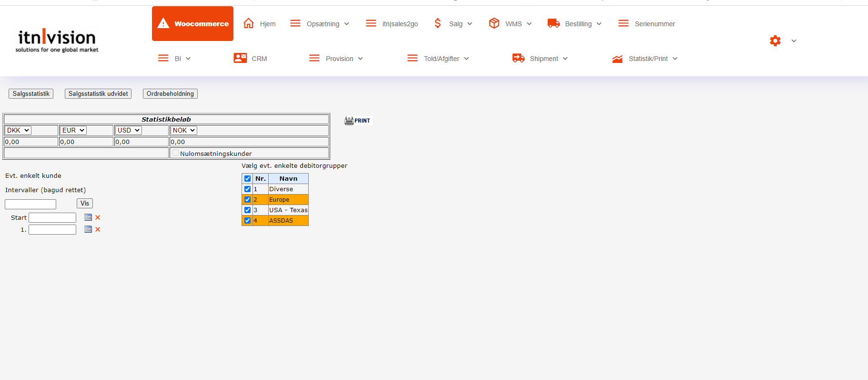Open the Told/Afgifter menu
The width and height of the screenshot is (868, 380).
coord(441,59)
